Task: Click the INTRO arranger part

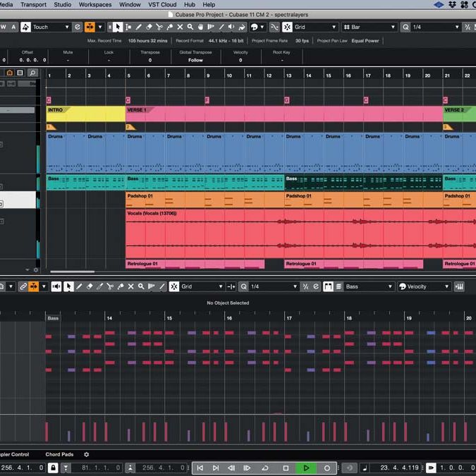Action: point(86,114)
